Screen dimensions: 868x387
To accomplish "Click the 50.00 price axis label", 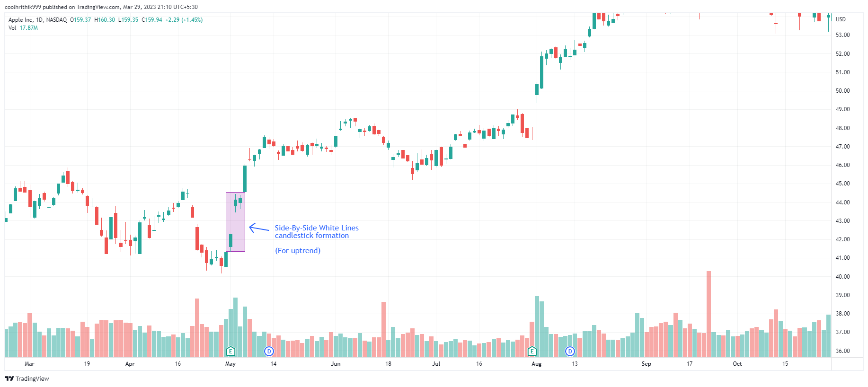I will [842, 91].
